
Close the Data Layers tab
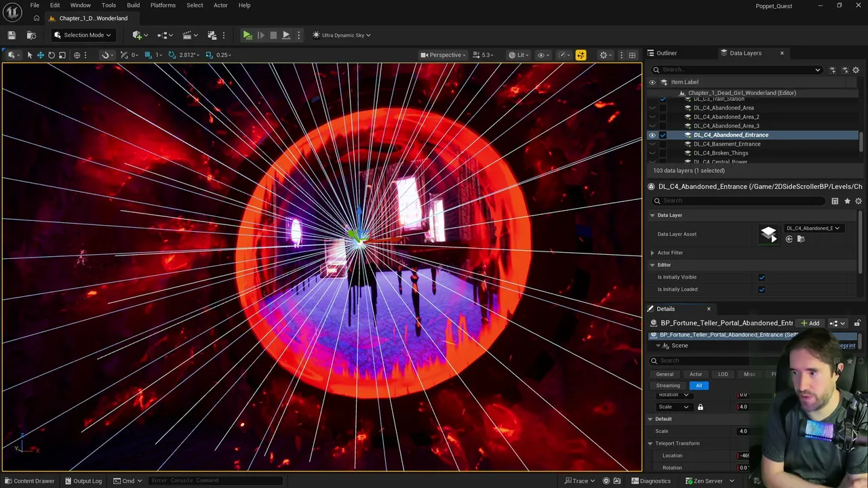tap(781, 53)
